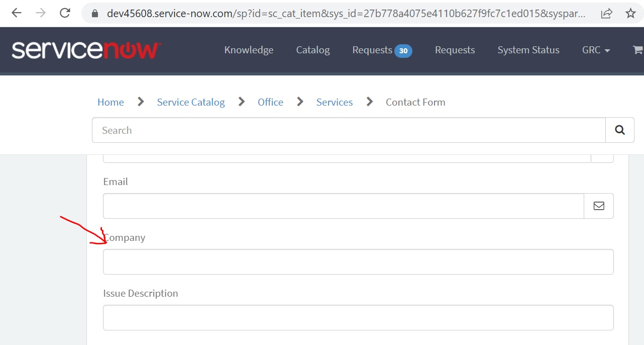
Task: Click the Home breadcrumb link
Action: pyautogui.click(x=111, y=102)
